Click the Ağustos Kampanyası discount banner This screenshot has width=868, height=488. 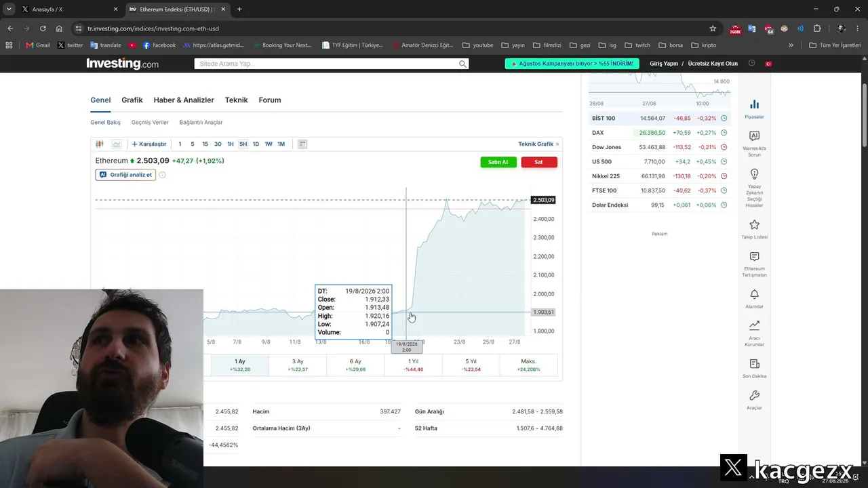pos(572,64)
